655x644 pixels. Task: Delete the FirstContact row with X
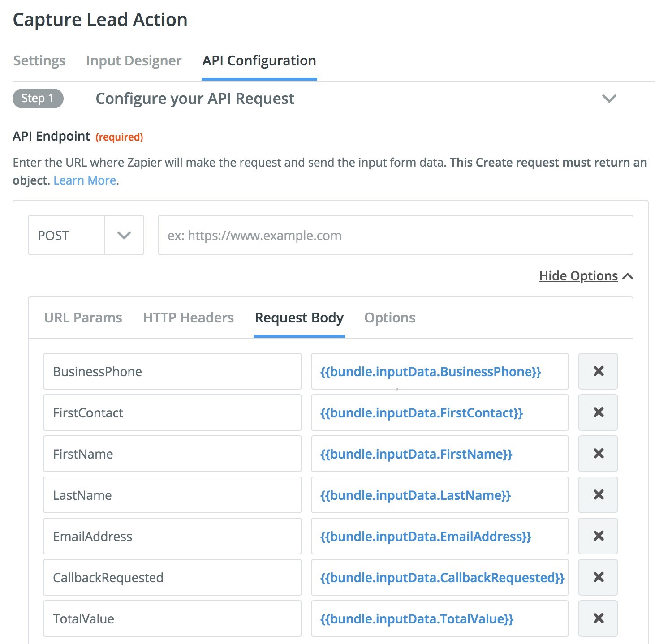598,412
